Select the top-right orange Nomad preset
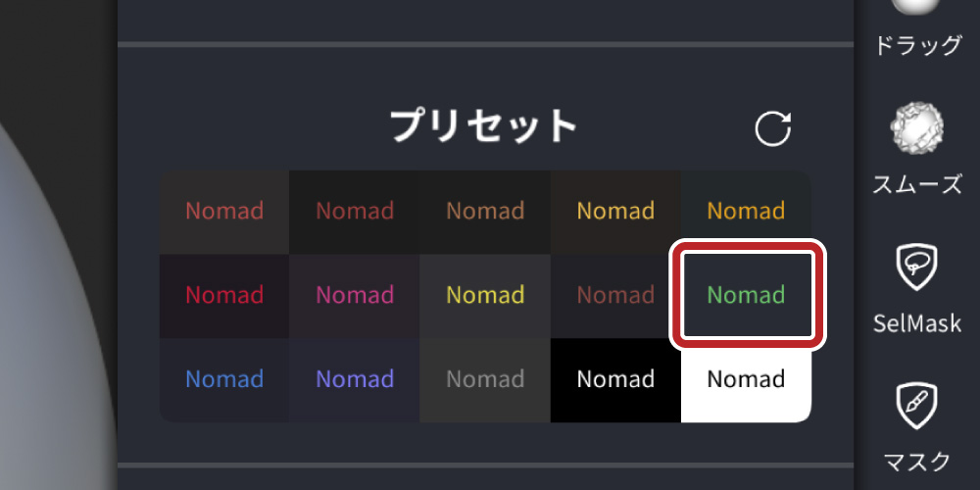 [747, 211]
